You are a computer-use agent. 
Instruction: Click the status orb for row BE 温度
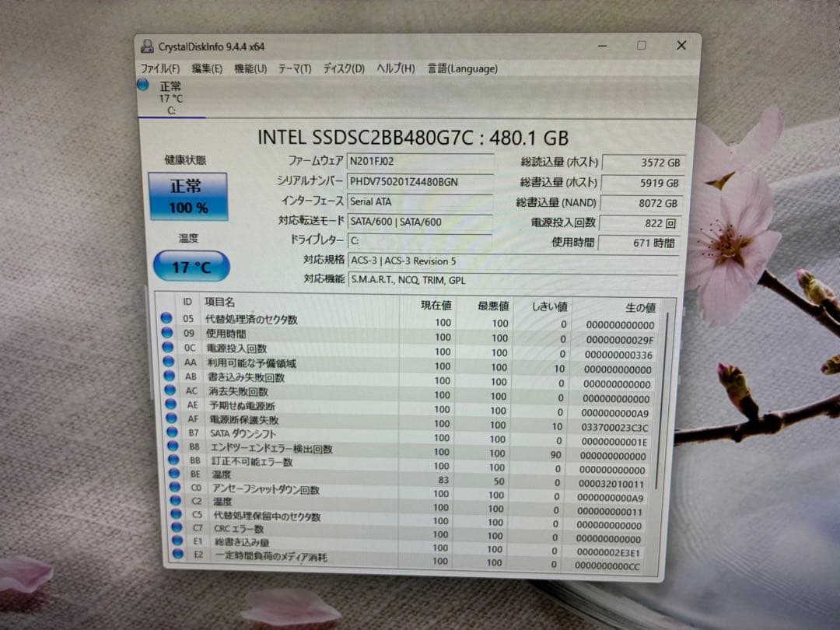pos(174,474)
